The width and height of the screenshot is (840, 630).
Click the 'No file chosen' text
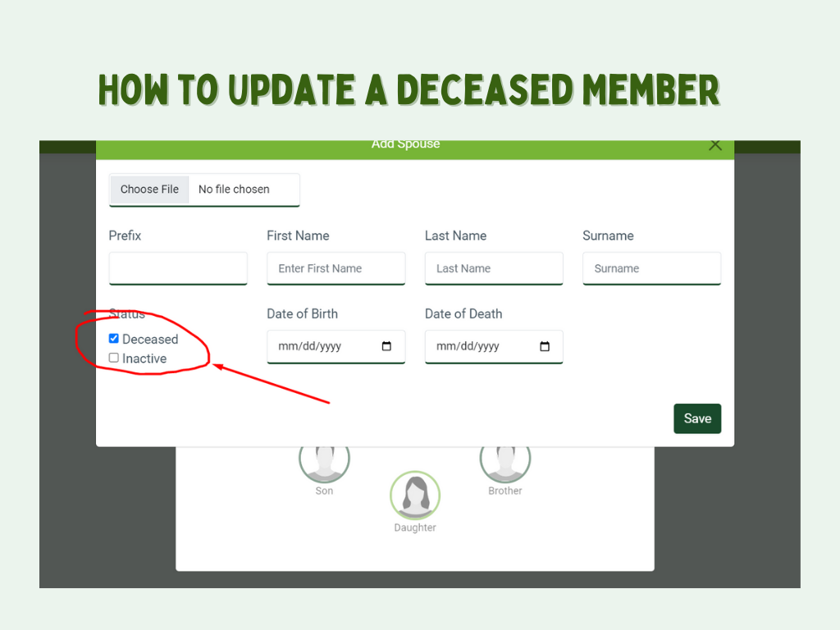point(234,189)
